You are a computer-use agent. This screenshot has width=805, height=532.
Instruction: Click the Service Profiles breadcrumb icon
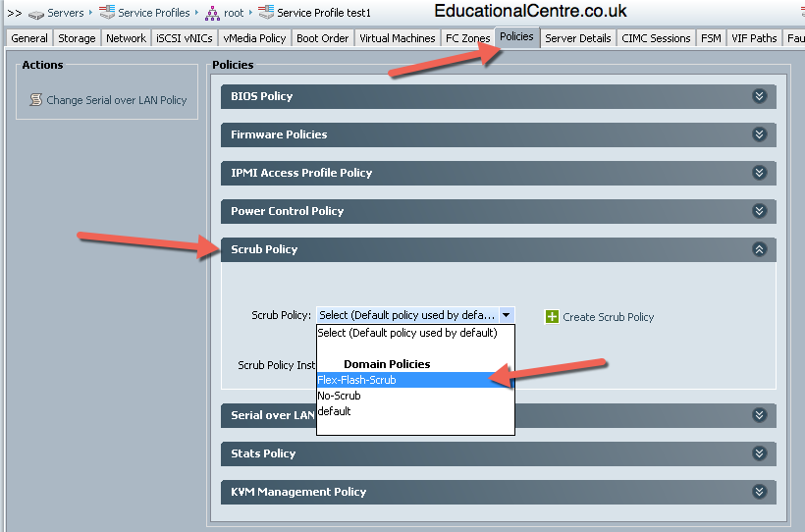pos(107,13)
